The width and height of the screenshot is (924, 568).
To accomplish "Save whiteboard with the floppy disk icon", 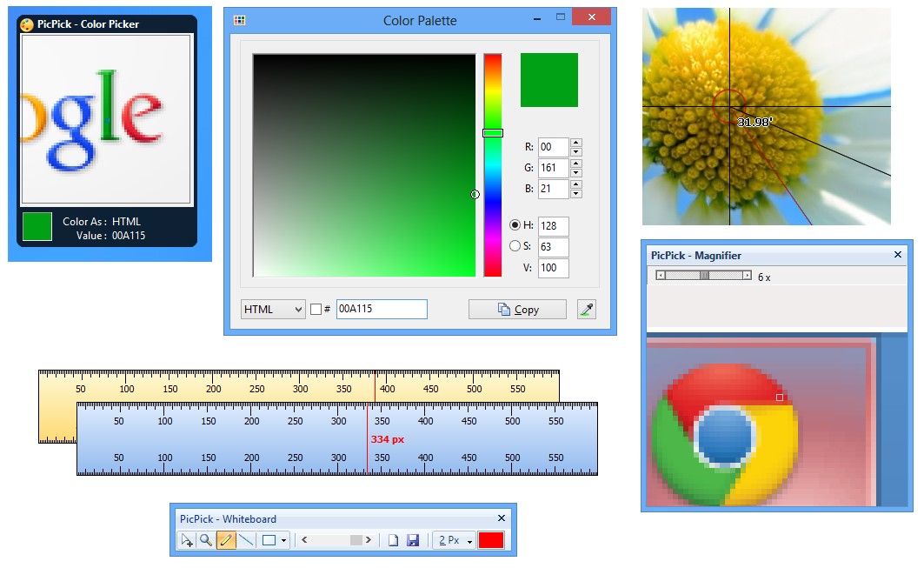I will pos(413,540).
